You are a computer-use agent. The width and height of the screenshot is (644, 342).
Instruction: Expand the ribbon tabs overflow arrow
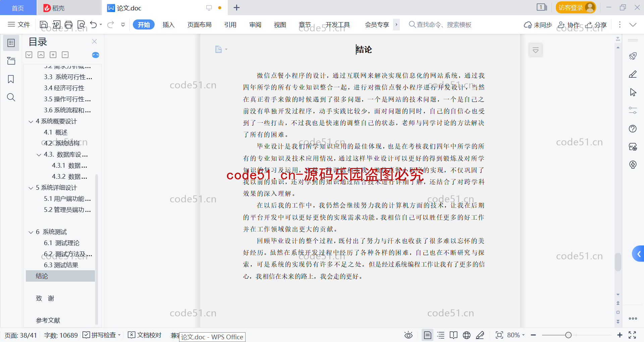point(396,24)
